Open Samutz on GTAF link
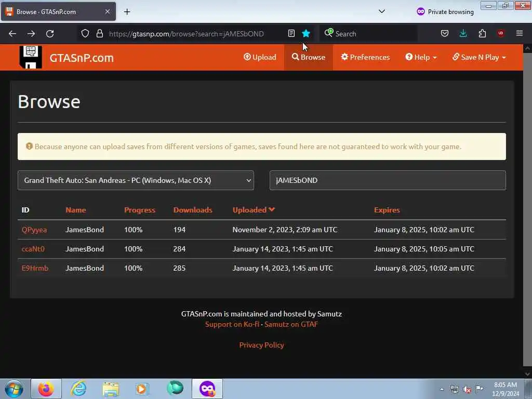Viewport: 532px width, 399px height. 291,324
